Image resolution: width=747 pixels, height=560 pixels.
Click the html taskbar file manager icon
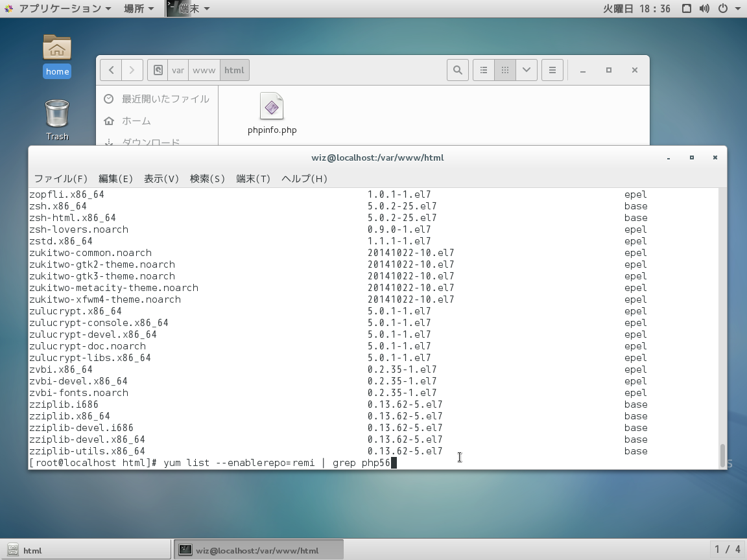(13, 550)
